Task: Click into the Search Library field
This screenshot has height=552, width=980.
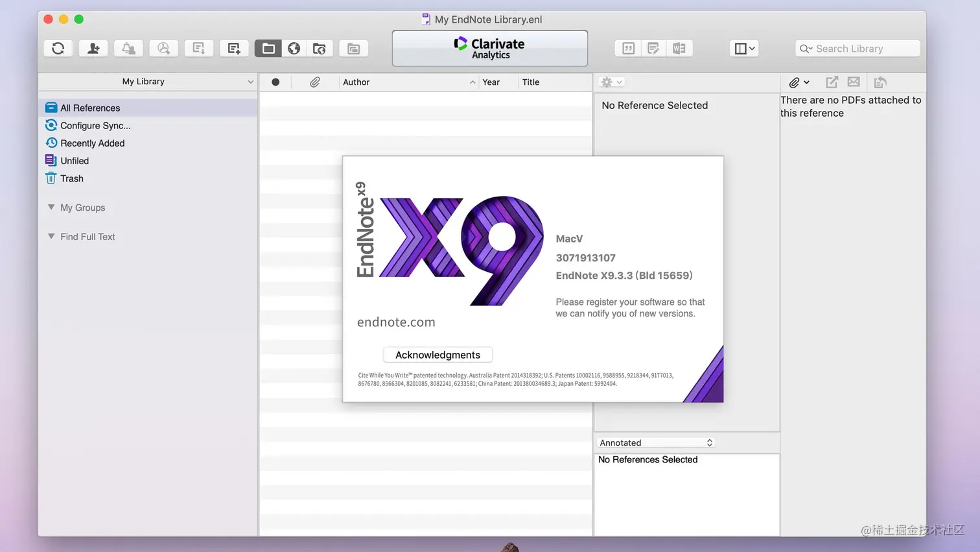Action: click(857, 49)
